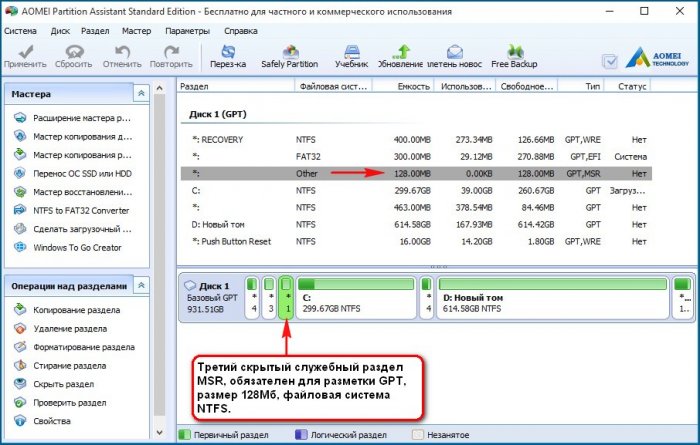Select the Диск 1 Базовый GPT label
This screenshot has width=700, height=445.
coord(212,297)
